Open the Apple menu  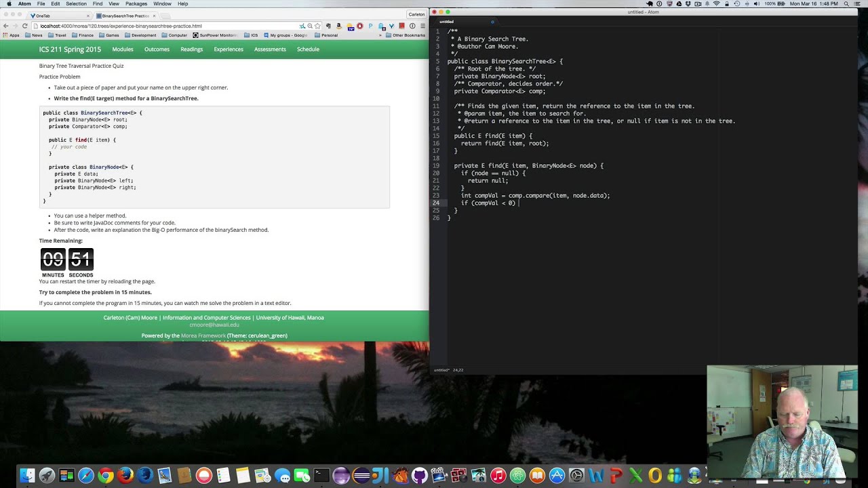[x=9, y=4]
